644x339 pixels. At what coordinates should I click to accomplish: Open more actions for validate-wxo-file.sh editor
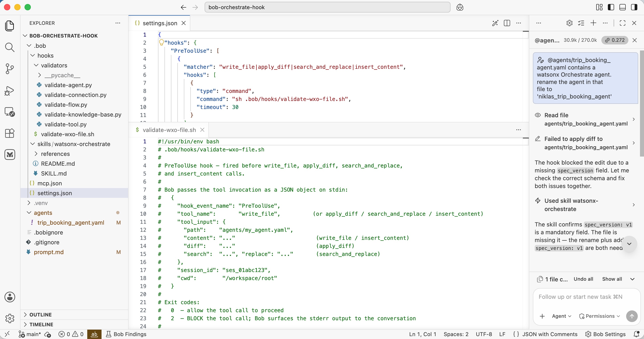click(519, 130)
